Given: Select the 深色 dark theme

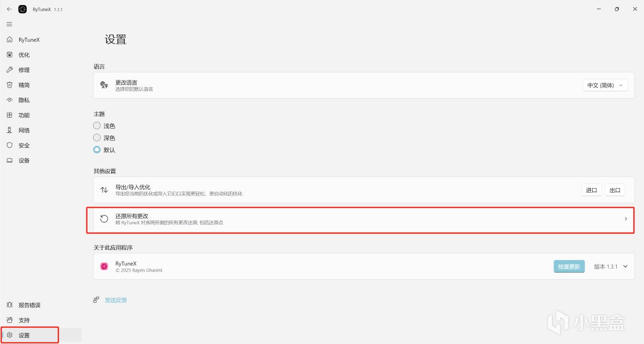Looking at the screenshot, I should (97, 138).
